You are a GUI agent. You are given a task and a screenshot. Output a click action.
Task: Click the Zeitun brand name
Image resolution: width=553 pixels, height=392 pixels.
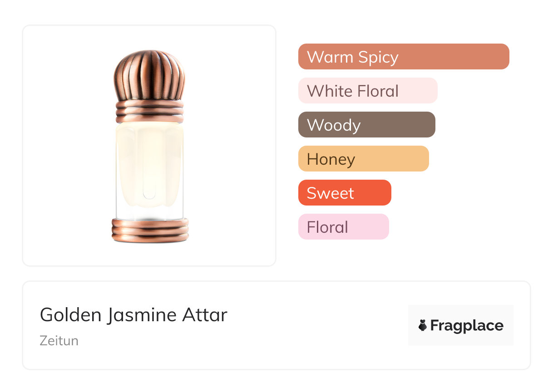pos(59,340)
